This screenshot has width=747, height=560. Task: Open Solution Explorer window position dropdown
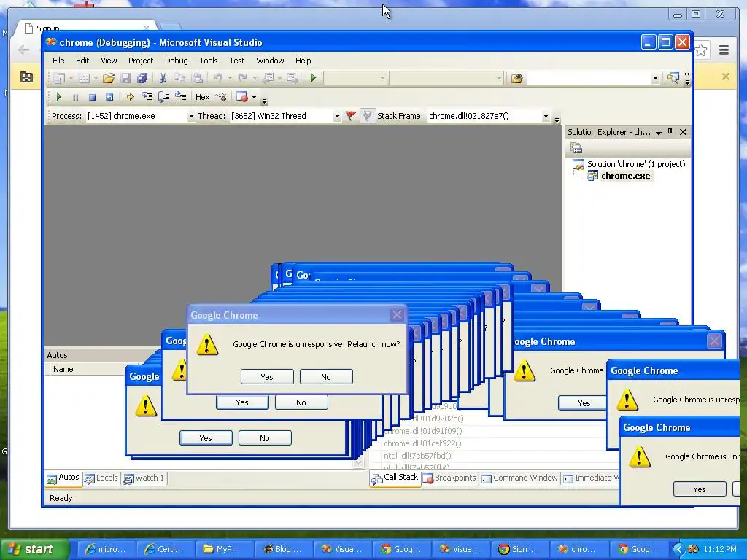pyautogui.click(x=659, y=133)
